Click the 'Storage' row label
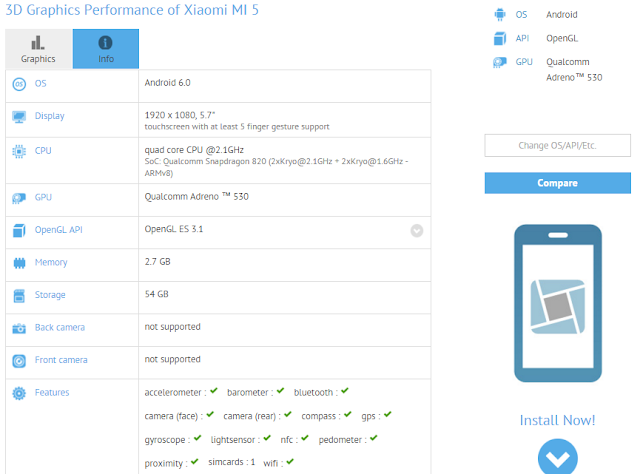This screenshot has width=640, height=474. coord(50,295)
